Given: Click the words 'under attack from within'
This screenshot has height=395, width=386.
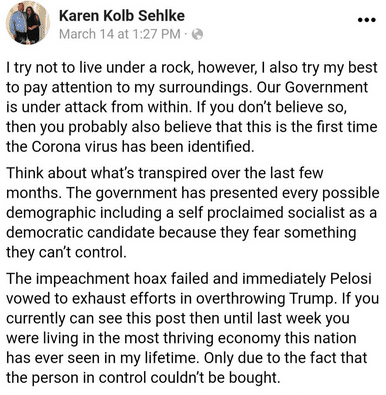Looking at the screenshot, I should tap(108, 107).
